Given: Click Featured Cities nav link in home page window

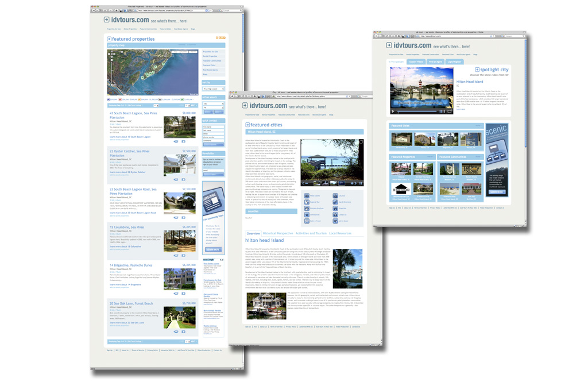Looking at the screenshot, I should [448, 55].
